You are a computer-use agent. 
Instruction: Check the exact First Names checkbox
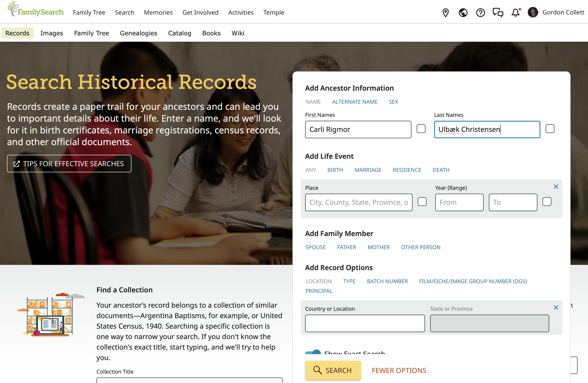click(x=421, y=129)
